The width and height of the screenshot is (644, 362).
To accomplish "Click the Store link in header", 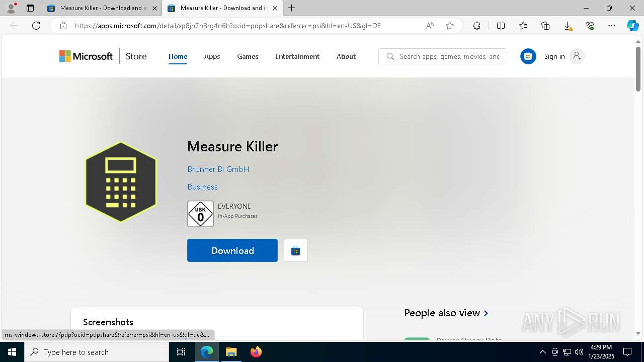I will 136,56.
